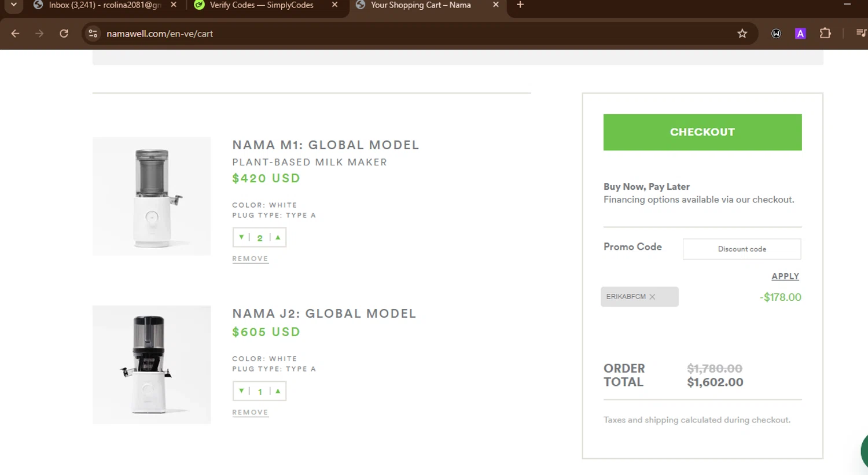Click the -$178.00 discount amount
The height and width of the screenshot is (475, 868).
780,297
